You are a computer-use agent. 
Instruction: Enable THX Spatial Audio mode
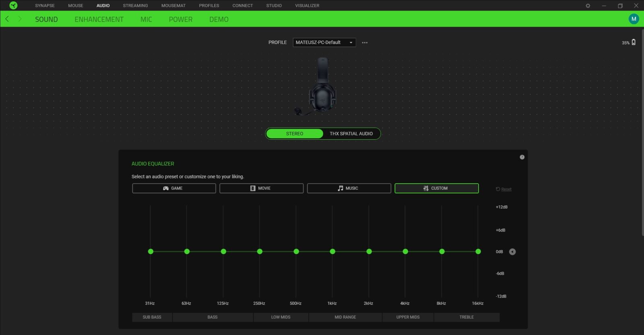pos(351,134)
